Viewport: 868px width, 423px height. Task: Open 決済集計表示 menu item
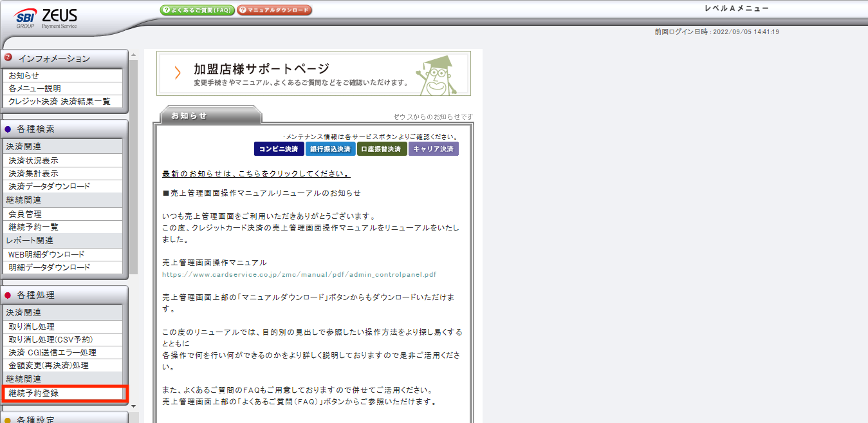coord(62,173)
